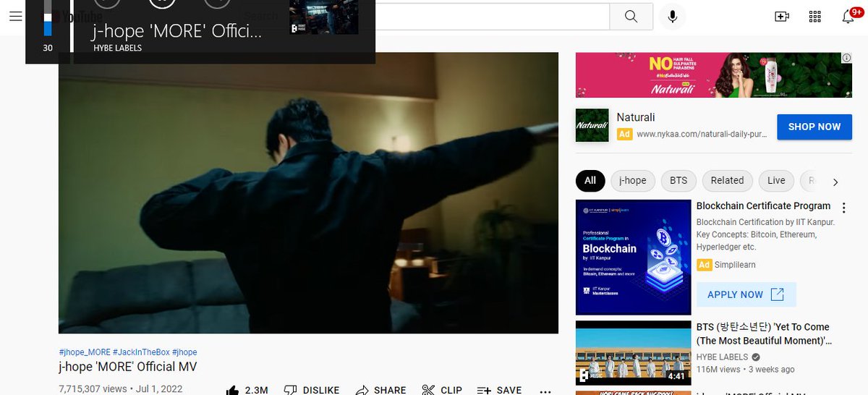
Task: Click the search magnifier button
Action: pyautogui.click(x=631, y=16)
